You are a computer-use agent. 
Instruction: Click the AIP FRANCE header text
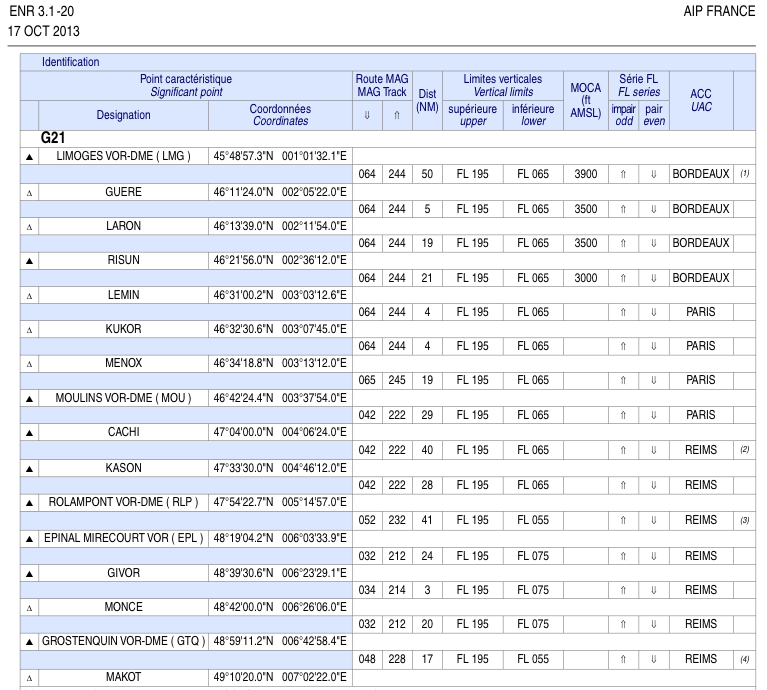click(x=719, y=11)
